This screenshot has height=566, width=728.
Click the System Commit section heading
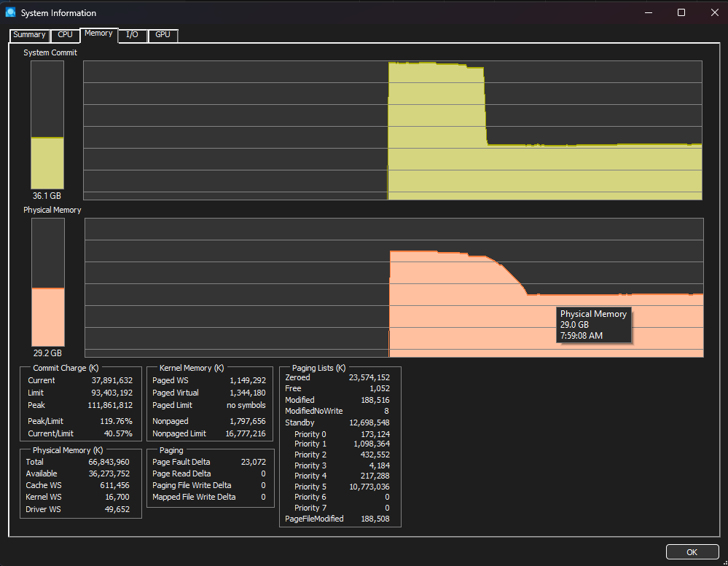(50, 53)
